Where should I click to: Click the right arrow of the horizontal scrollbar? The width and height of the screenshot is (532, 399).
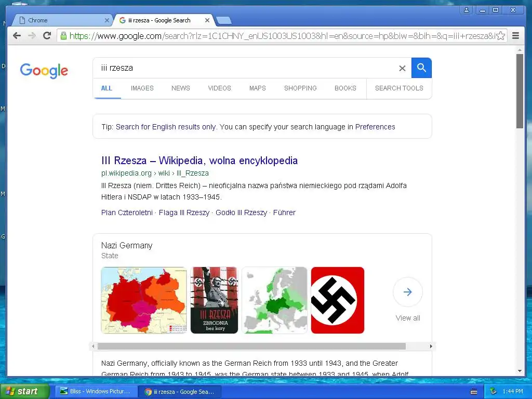pyautogui.click(x=431, y=346)
